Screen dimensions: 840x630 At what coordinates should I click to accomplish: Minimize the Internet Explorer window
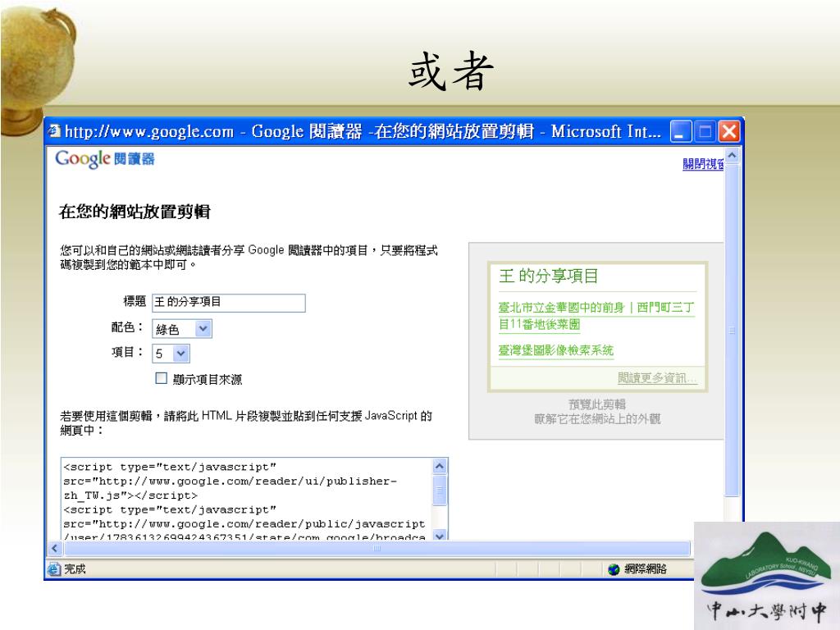681,130
